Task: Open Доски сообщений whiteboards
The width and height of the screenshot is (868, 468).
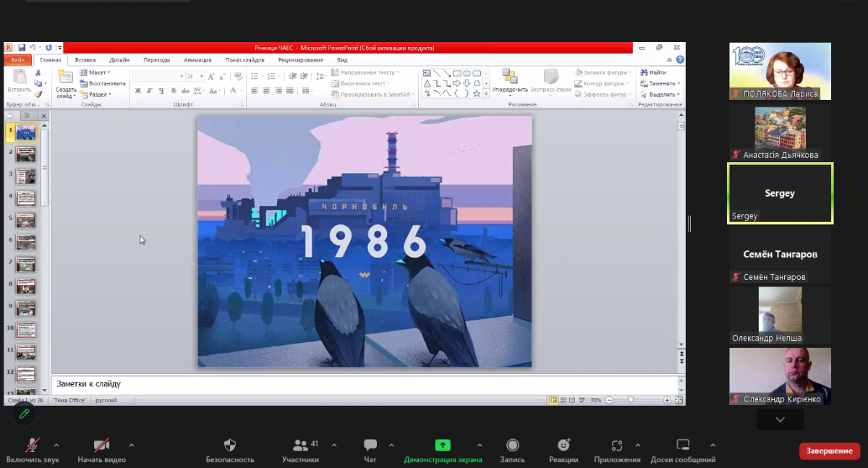Action: (683, 446)
